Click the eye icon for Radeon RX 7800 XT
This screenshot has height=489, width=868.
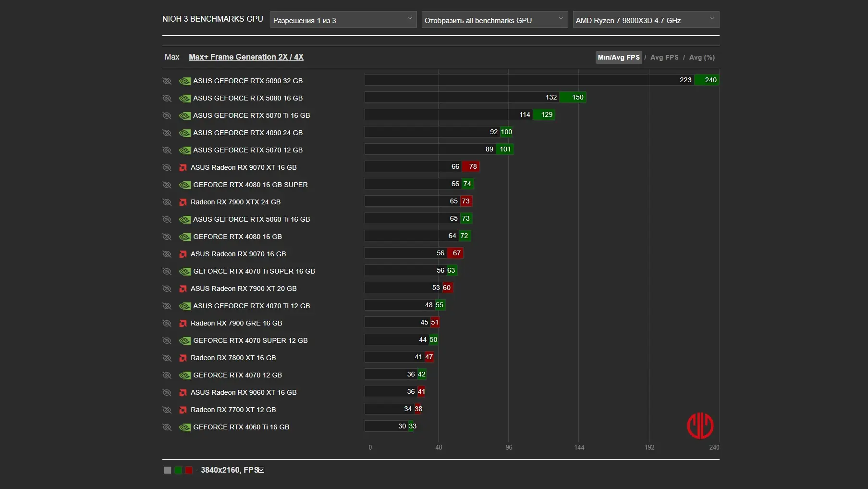coord(167,358)
